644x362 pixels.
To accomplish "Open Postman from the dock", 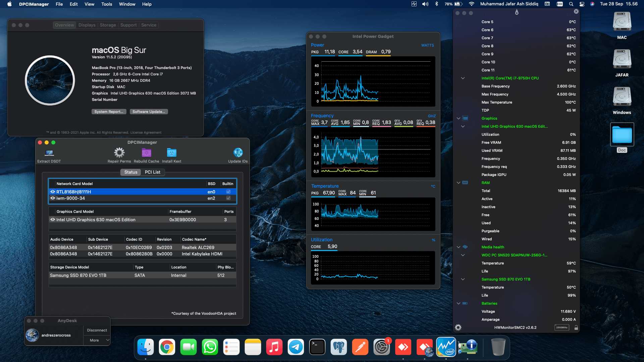I will click(360, 347).
